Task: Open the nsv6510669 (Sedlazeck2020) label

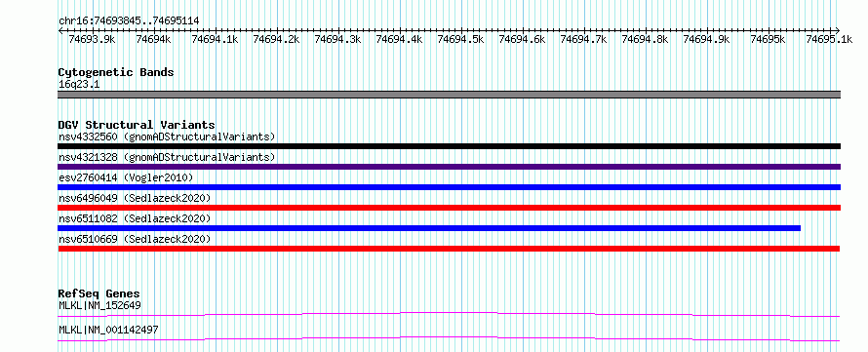Action: pos(135,239)
